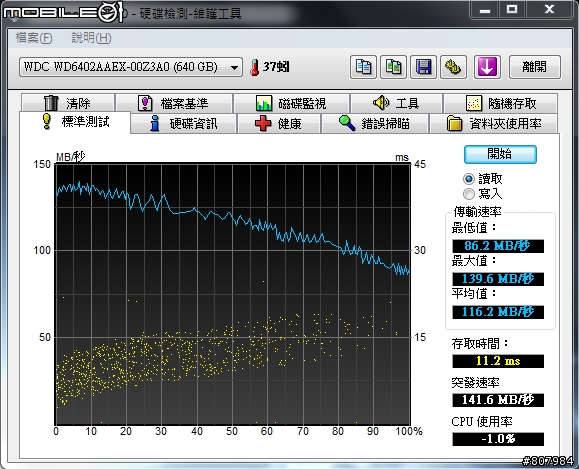Screen dimensions: 579x469
Task: Click the copy screenshot icon
Action: pos(394,67)
